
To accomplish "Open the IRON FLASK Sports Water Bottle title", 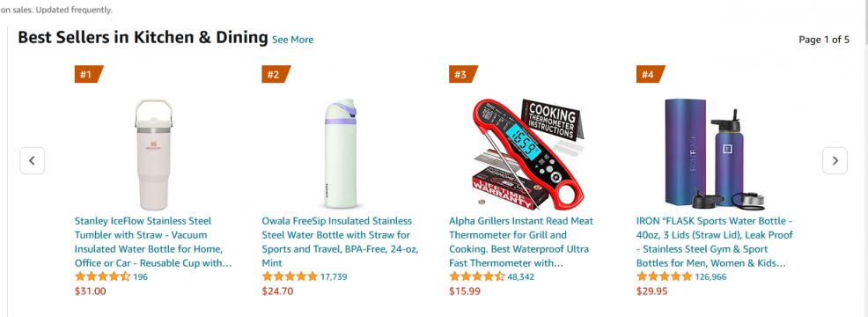I will (x=715, y=241).
